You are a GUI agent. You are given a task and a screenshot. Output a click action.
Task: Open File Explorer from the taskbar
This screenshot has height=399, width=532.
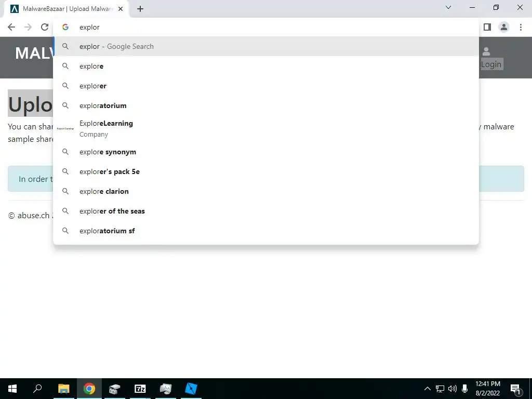click(63, 389)
